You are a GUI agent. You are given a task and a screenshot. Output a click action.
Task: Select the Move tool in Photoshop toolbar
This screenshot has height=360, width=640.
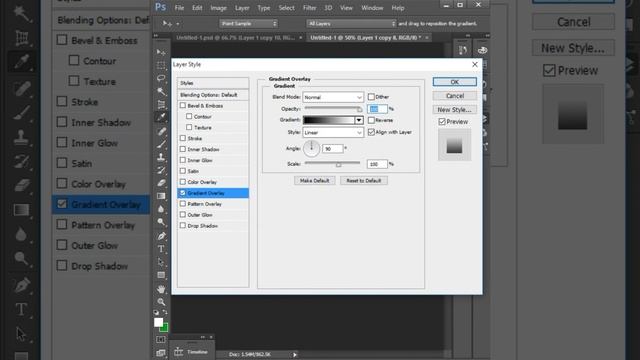point(161,53)
